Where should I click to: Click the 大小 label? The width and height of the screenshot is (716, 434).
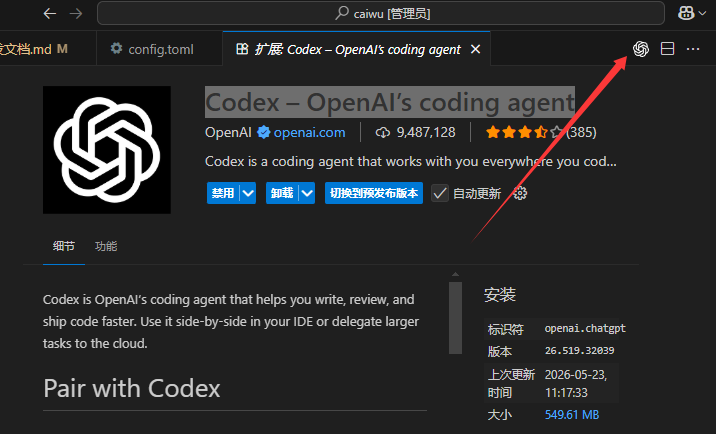pos(500,415)
